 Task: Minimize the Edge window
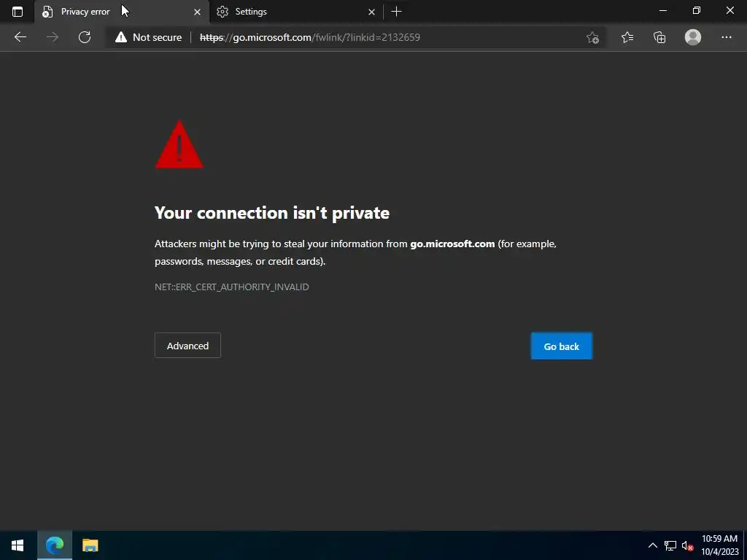(662, 10)
